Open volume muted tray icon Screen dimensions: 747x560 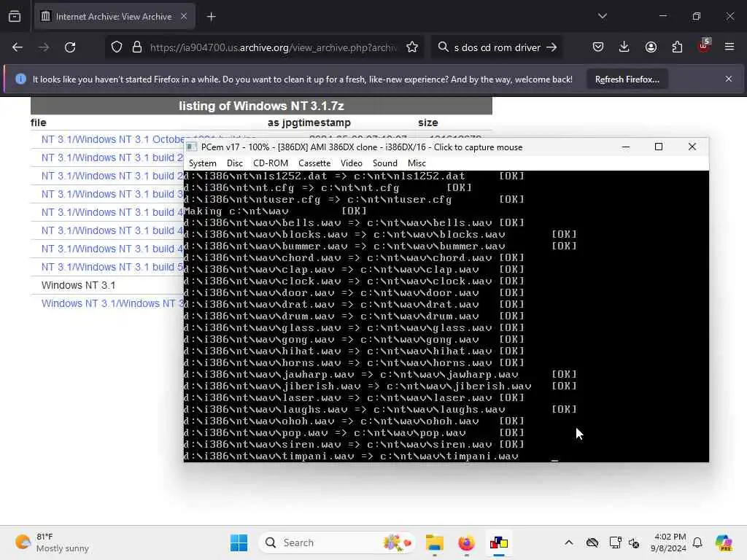pos(634,542)
